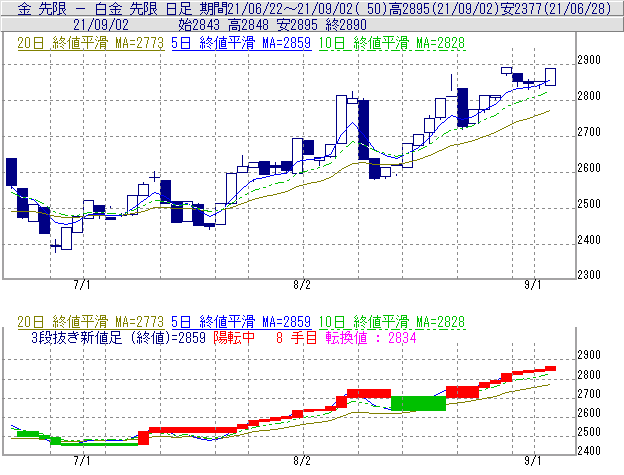Click the 3段抜き新値足 (終値)=2859 label

point(118,338)
